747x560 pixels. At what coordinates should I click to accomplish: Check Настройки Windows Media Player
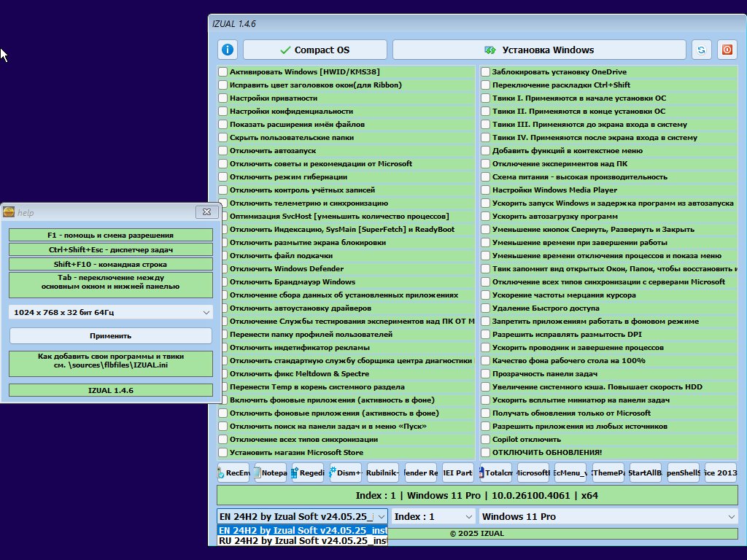pos(485,190)
